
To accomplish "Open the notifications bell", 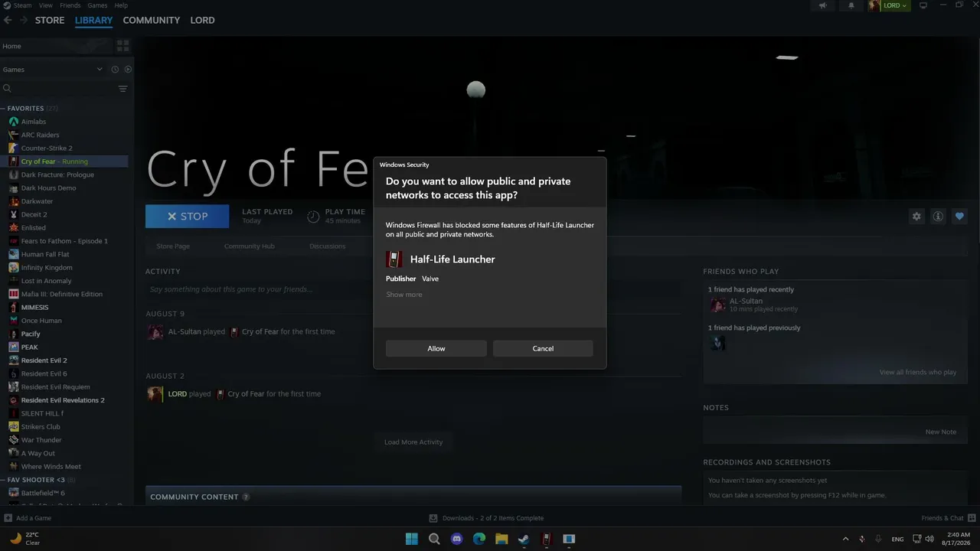I will tap(851, 5).
